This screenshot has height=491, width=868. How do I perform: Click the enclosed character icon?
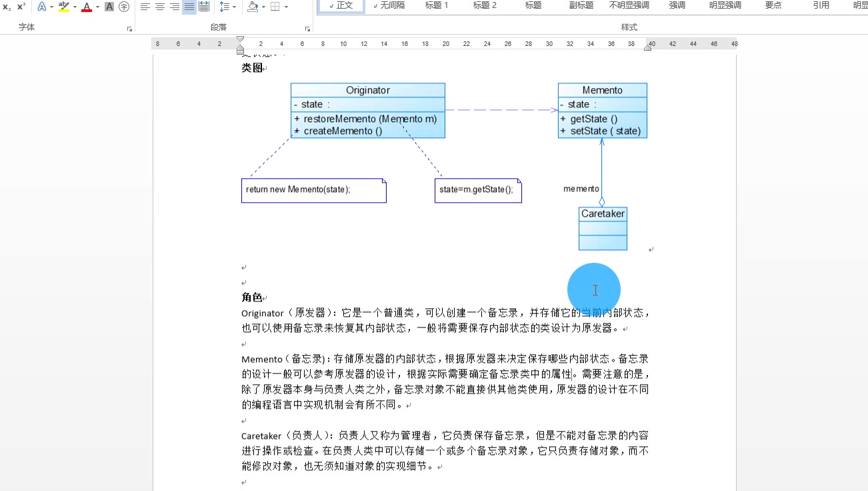pos(124,7)
